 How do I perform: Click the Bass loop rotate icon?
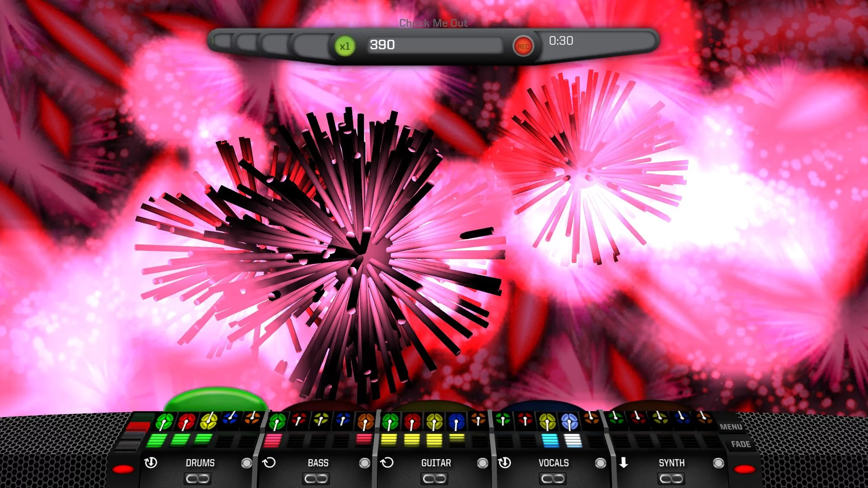(x=269, y=463)
